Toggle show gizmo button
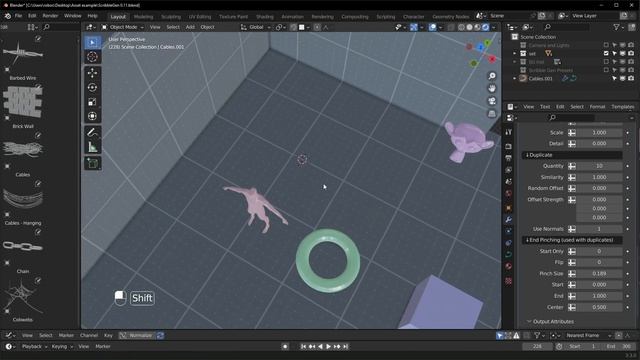The image size is (640, 360). click(x=413, y=27)
